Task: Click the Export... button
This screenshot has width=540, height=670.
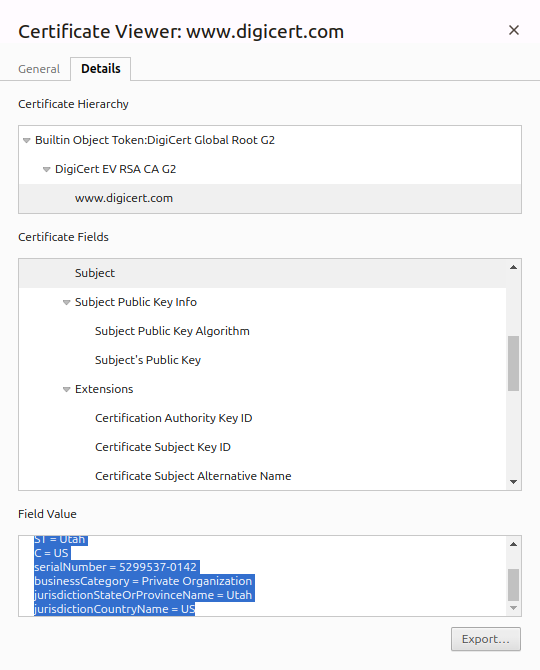Action: point(486,639)
